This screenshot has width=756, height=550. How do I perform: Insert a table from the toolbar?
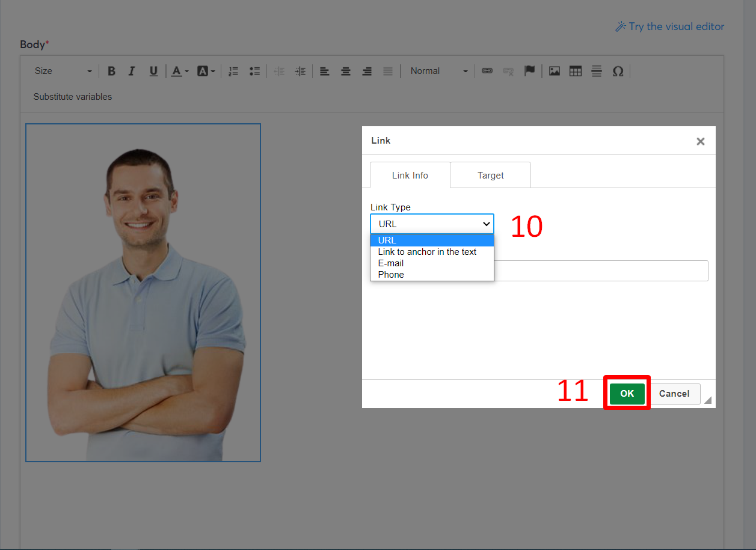[x=575, y=71]
